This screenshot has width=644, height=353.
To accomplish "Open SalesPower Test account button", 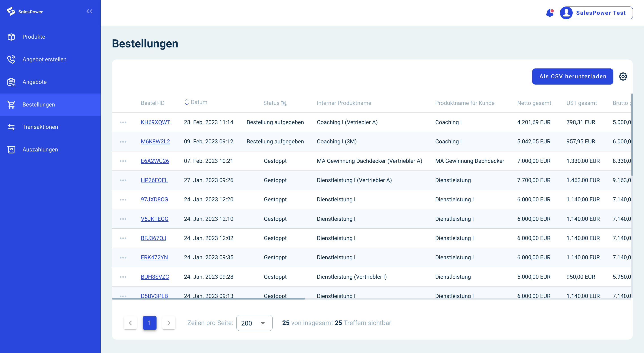I will click(x=596, y=13).
